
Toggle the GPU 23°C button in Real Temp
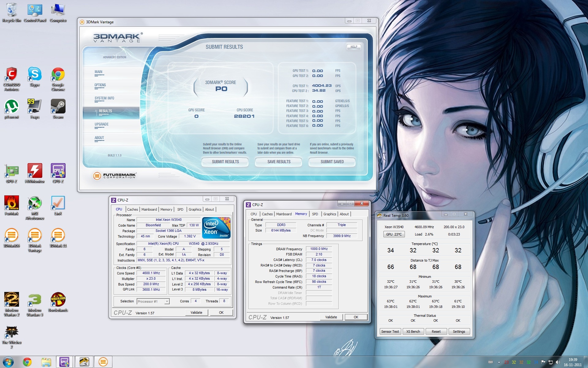[394, 234]
